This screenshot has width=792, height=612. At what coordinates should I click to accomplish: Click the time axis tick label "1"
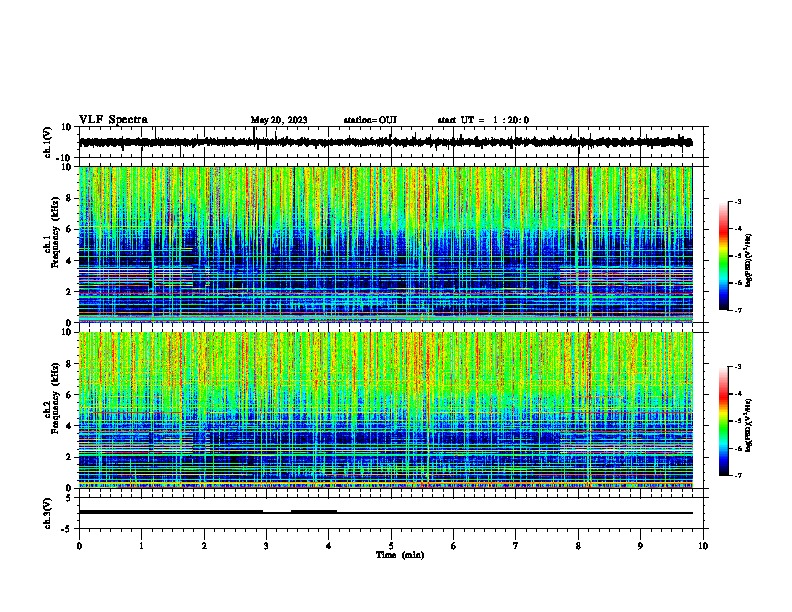point(141,546)
